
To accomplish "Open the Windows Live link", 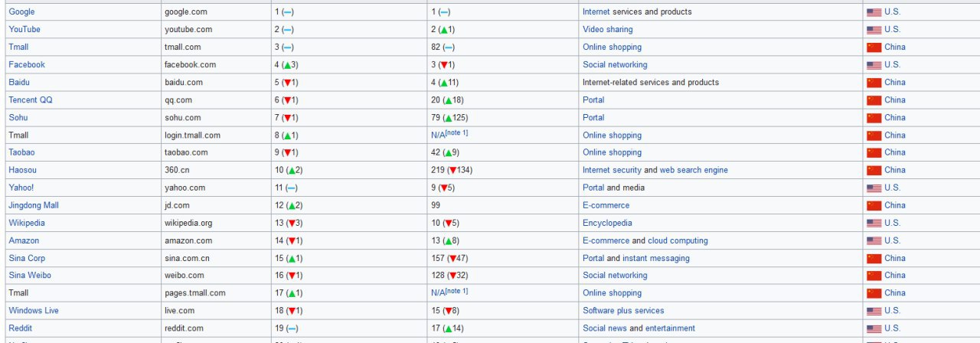I will tap(34, 311).
